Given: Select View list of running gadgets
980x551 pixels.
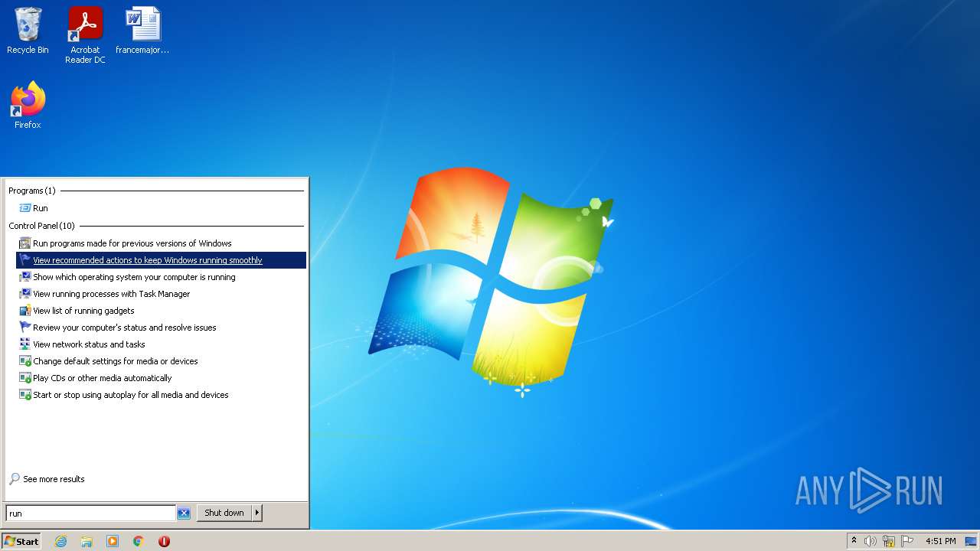Looking at the screenshot, I should 161,311.
